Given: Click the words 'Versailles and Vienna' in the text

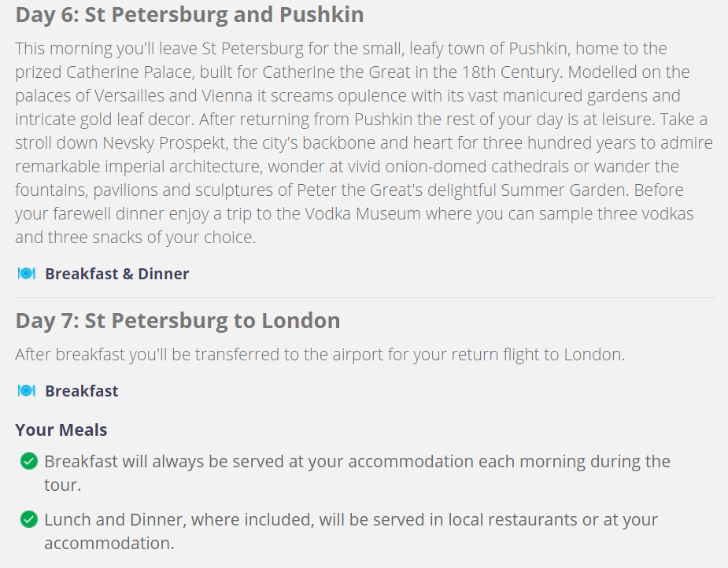Looking at the screenshot, I should point(174,96).
